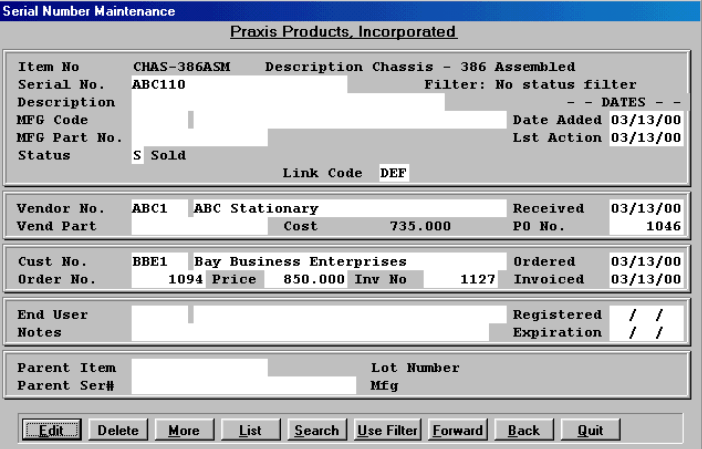The image size is (702, 449).
Task: Click the empty Description input field
Action: (288, 102)
